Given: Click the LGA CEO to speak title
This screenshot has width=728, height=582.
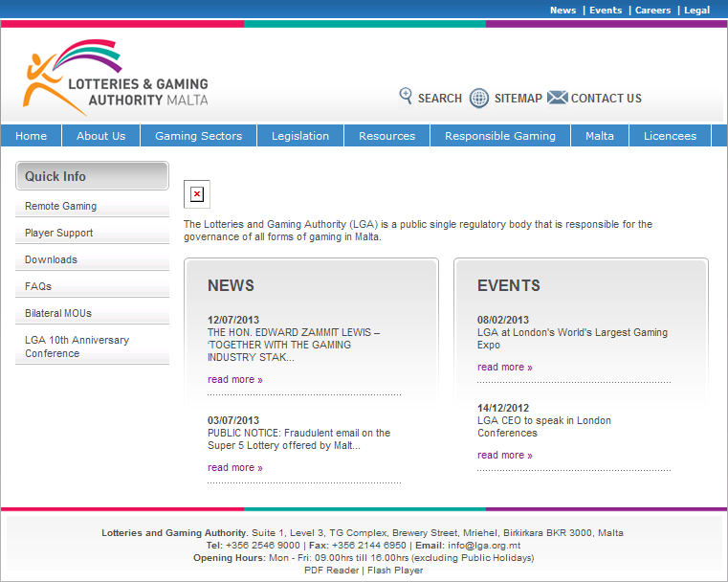Looking at the screenshot, I should [x=544, y=427].
